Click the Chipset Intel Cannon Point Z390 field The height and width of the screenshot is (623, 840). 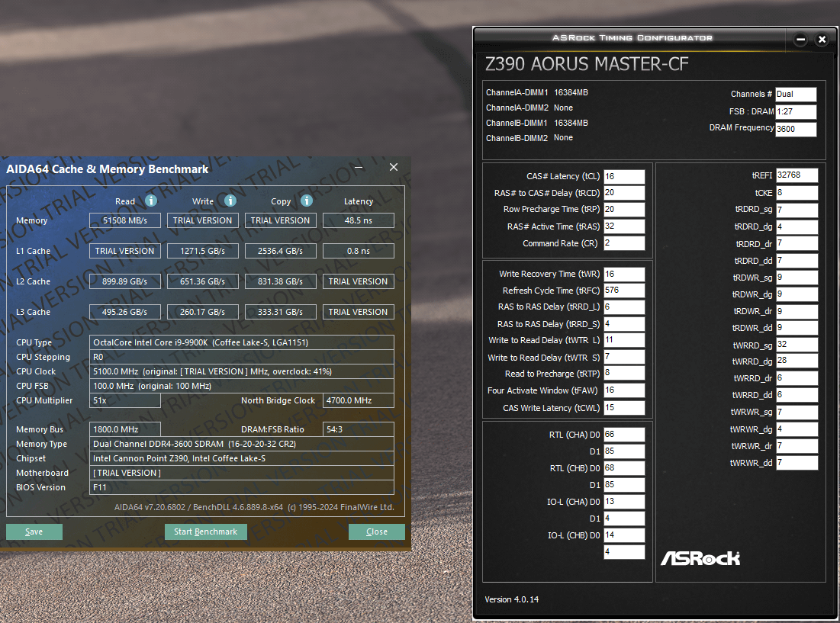pyautogui.click(x=242, y=458)
